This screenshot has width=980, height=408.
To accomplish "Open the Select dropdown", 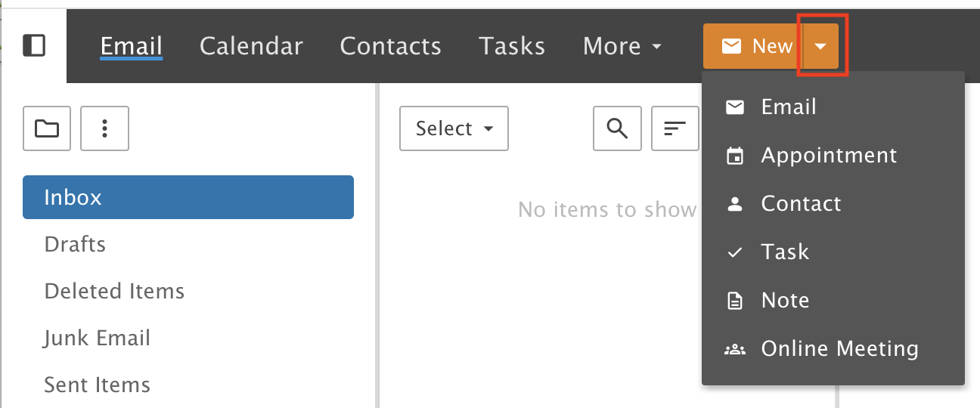I will [454, 128].
